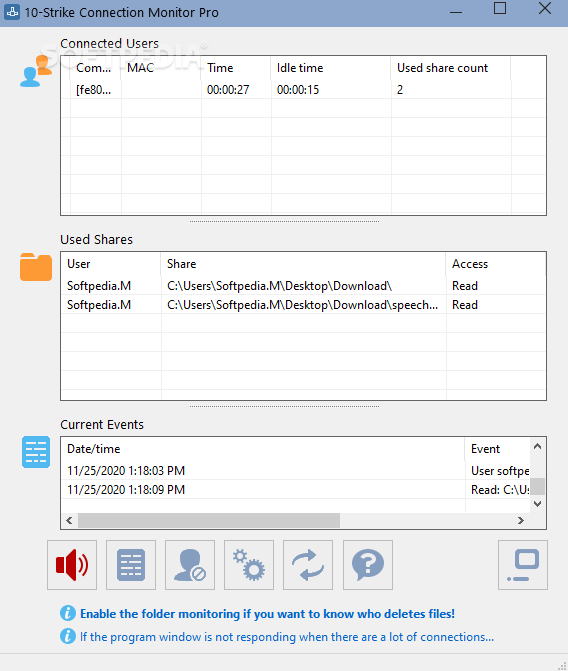Click the events list scroll up arrow
Viewport: 568px width, 671px height.
[x=538, y=446]
